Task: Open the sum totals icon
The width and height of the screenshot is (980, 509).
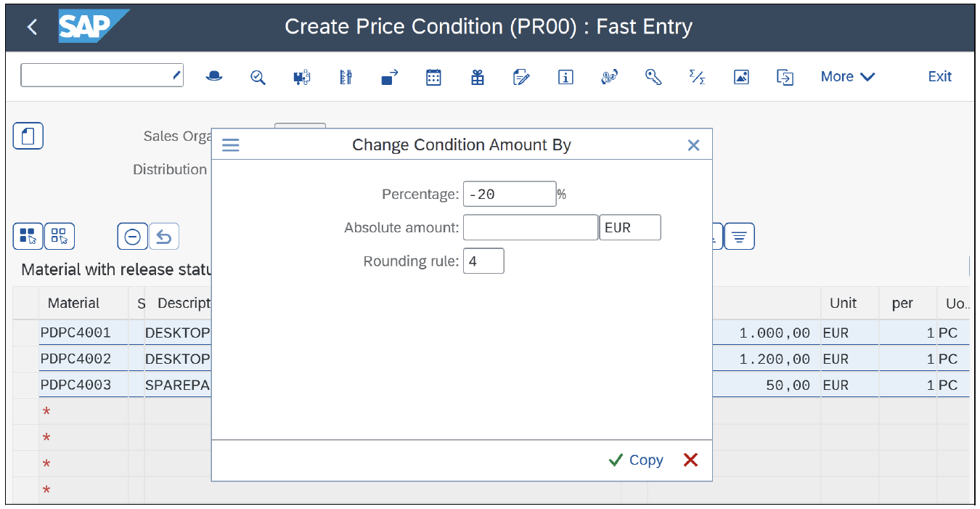Action: click(698, 76)
